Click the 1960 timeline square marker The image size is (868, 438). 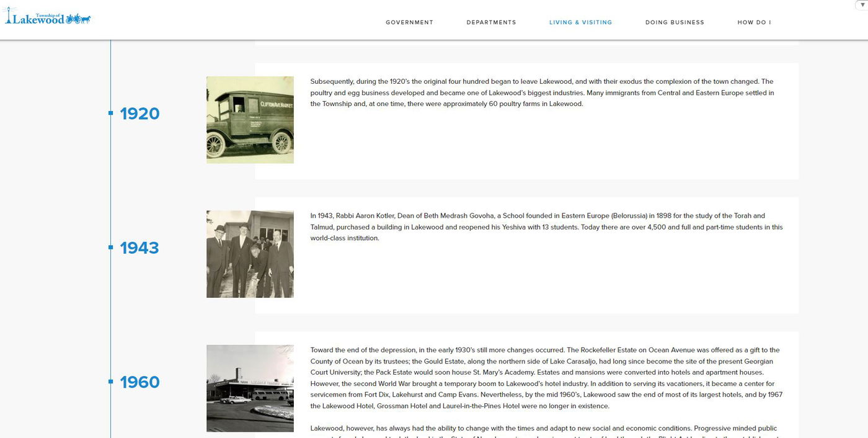110,382
